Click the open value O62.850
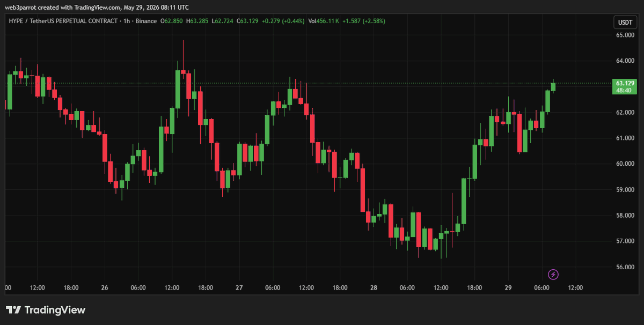This screenshot has width=644, height=325. pos(172,21)
